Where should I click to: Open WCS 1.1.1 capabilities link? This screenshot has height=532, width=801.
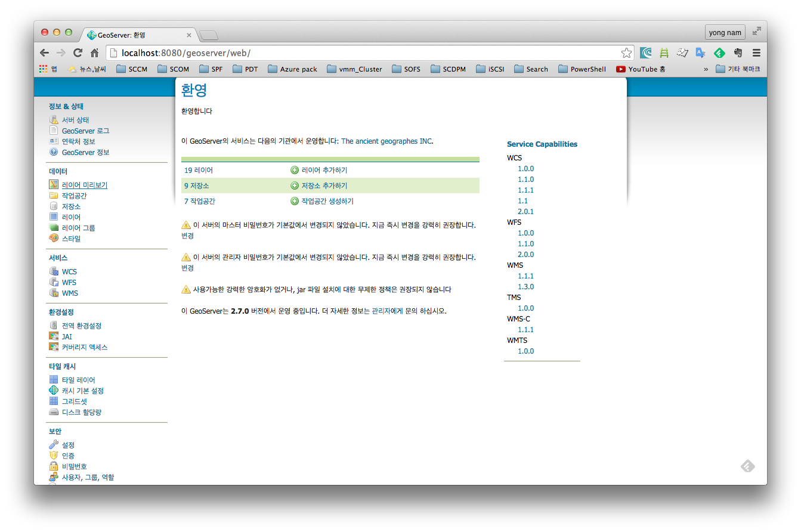525,190
